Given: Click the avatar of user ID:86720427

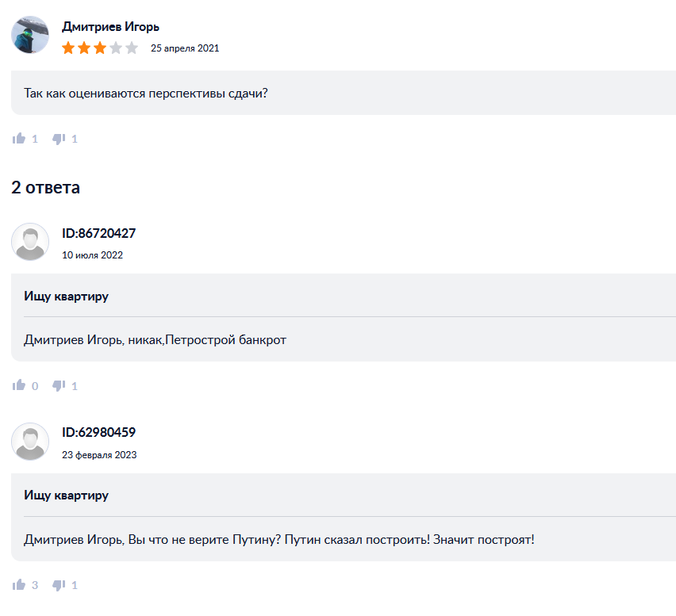Looking at the screenshot, I should pos(30,242).
